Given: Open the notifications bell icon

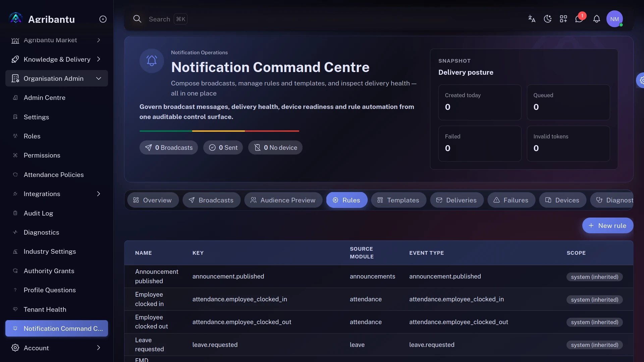Looking at the screenshot, I should [597, 19].
